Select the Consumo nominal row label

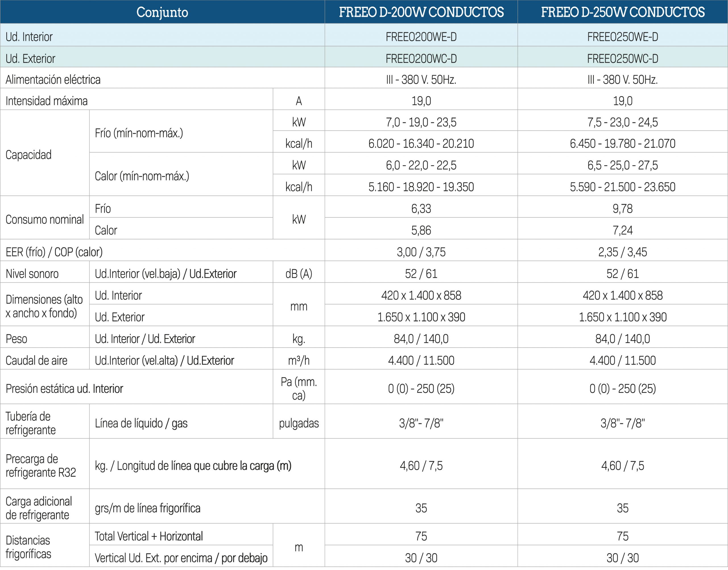tap(45, 220)
